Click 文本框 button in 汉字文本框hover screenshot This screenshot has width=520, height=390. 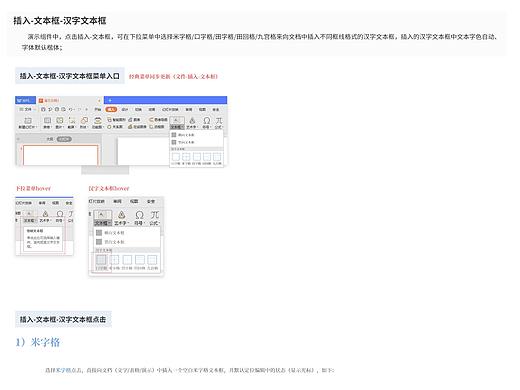click(102, 218)
